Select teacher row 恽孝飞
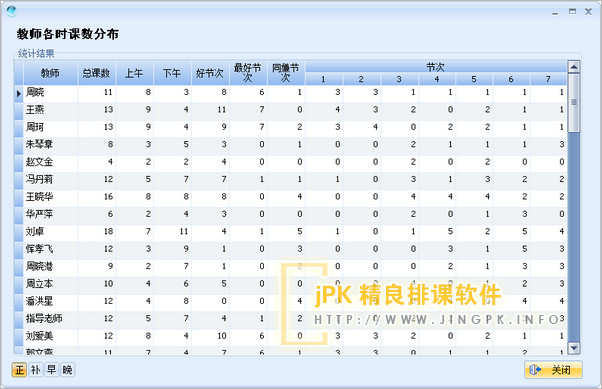 pyautogui.click(x=290, y=249)
